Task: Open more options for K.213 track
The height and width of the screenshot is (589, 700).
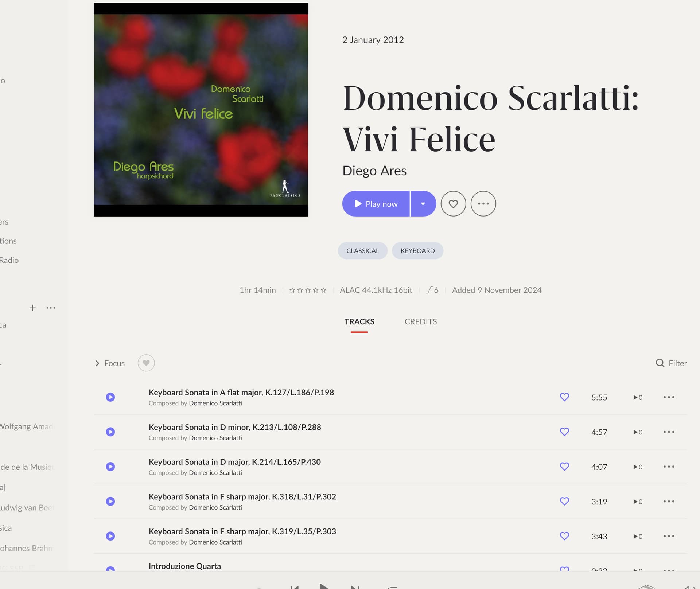Action: 669,432
